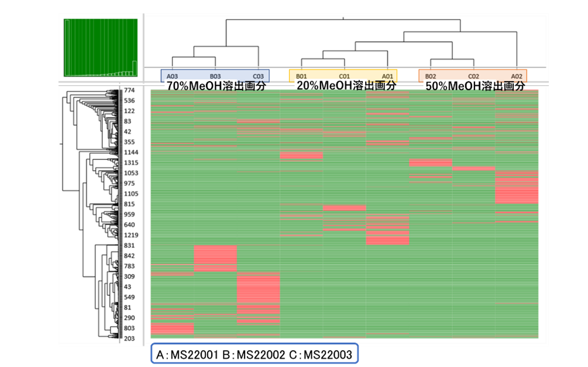Click row label 203 at bottom
588x367 pixels.
tap(129, 338)
